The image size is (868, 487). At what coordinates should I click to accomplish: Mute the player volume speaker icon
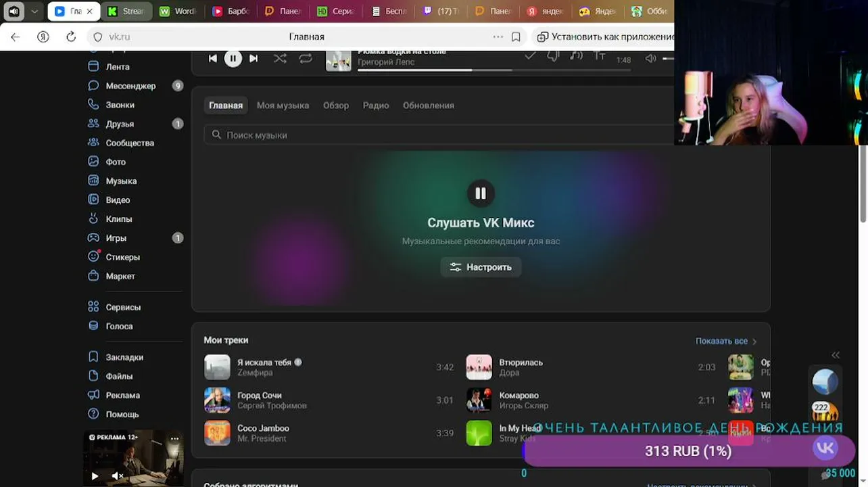tap(651, 59)
